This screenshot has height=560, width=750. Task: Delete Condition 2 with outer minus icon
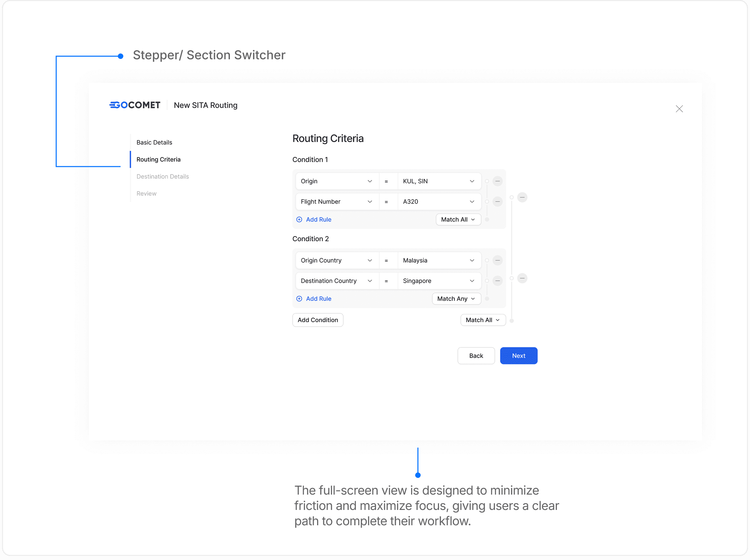click(522, 278)
